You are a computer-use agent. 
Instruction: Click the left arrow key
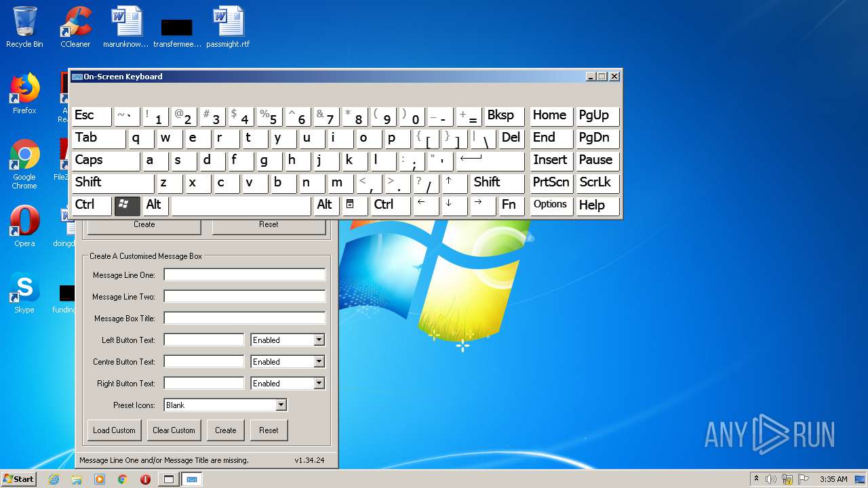pyautogui.click(x=425, y=205)
